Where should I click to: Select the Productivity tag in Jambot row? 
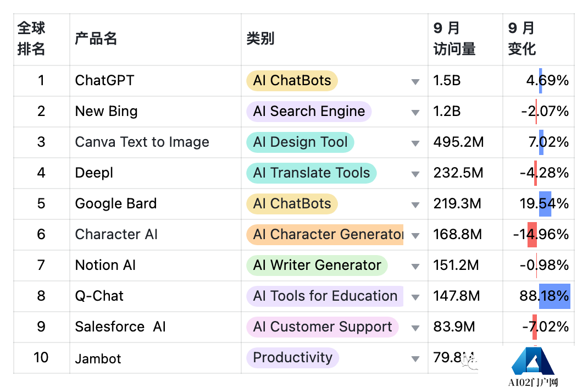(292, 357)
